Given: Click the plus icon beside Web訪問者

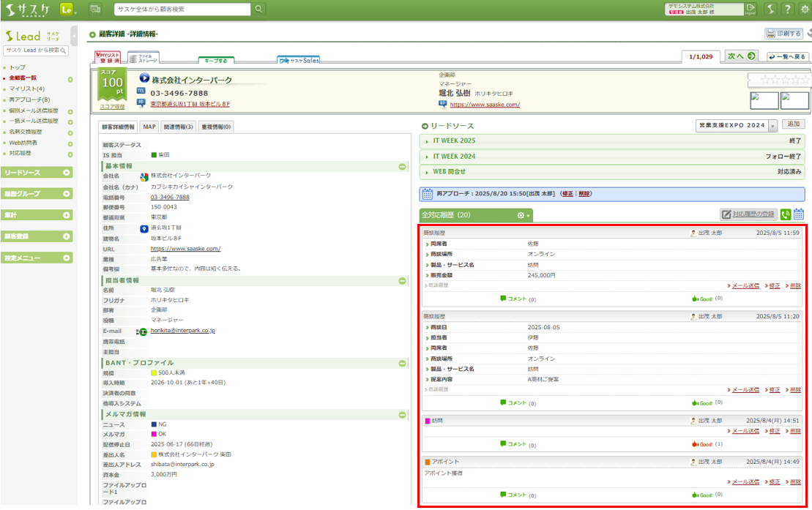Looking at the screenshot, I should pos(70,144).
